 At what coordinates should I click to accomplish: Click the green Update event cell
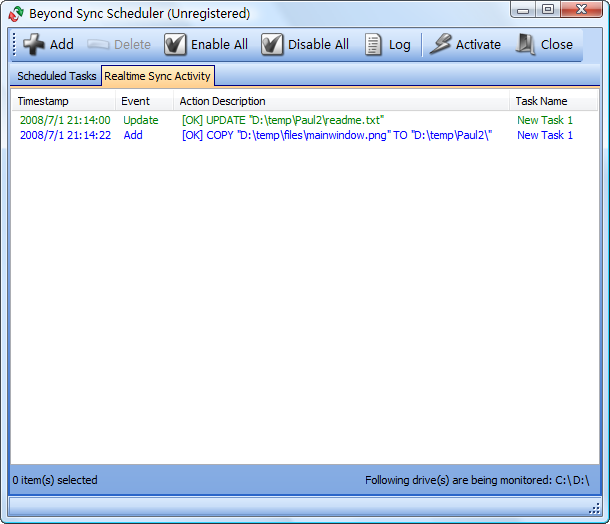(141, 120)
